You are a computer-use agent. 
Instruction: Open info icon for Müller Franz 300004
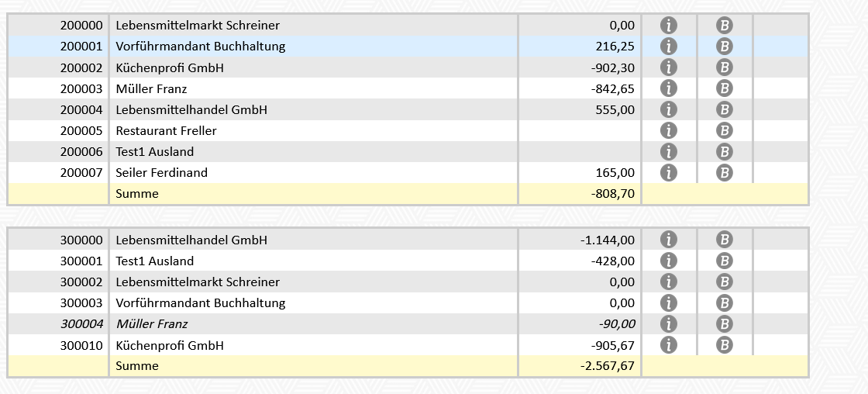pyautogui.click(x=668, y=323)
